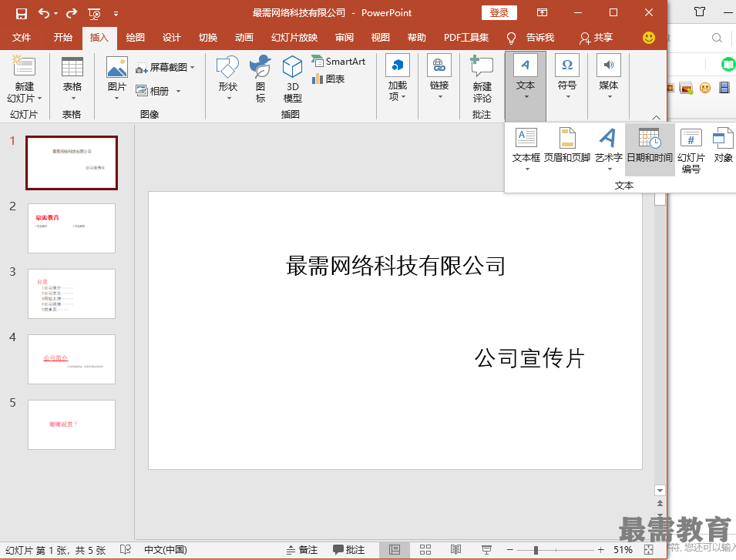Switch to the 切换 tab

pos(208,38)
